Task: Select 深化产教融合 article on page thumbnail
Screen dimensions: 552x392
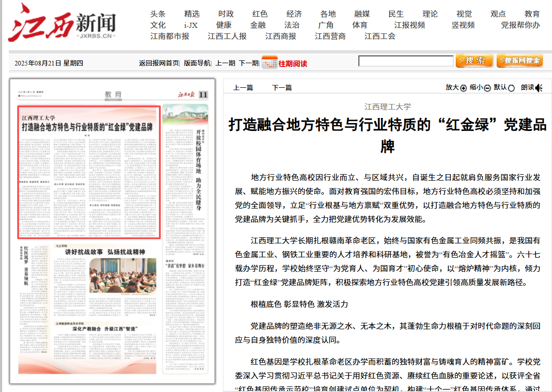Action: point(105,329)
